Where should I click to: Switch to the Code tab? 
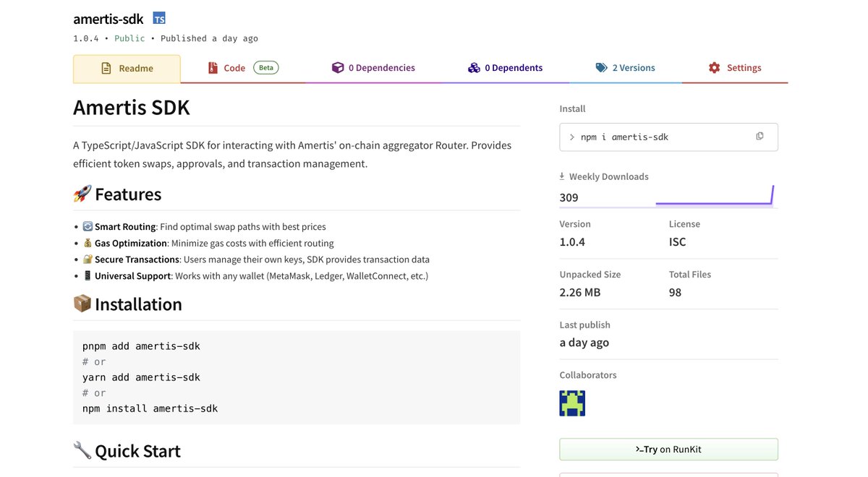[243, 68]
